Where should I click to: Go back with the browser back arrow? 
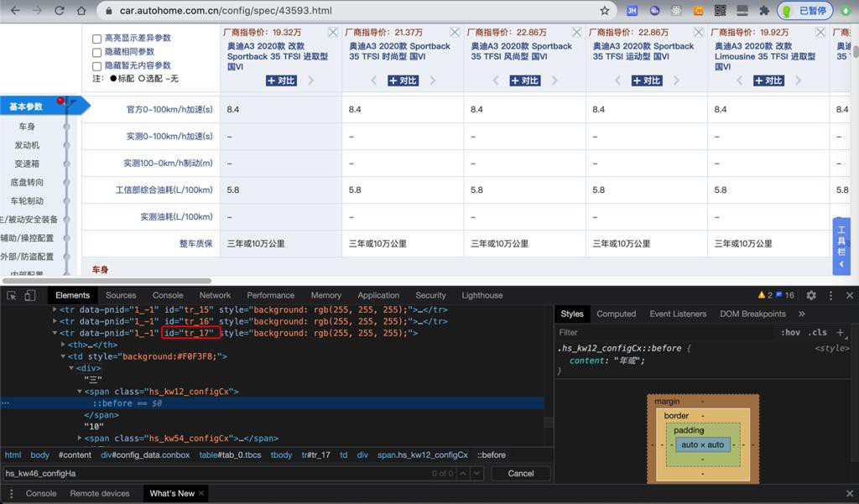pyautogui.click(x=15, y=10)
